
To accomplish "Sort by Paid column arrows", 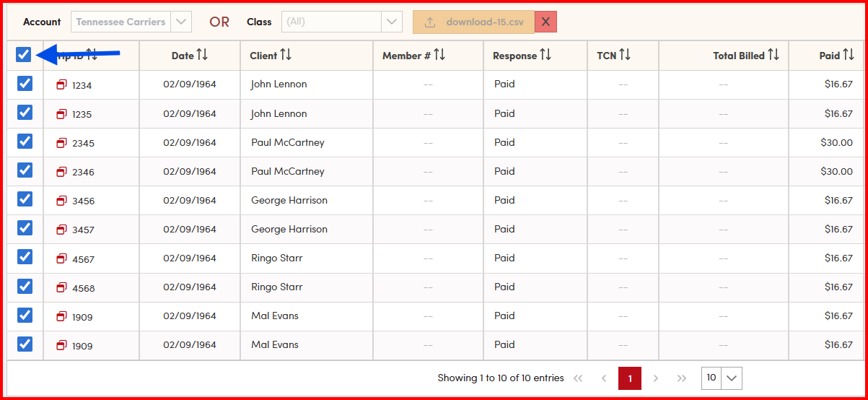I will pyautogui.click(x=849, y=56).
